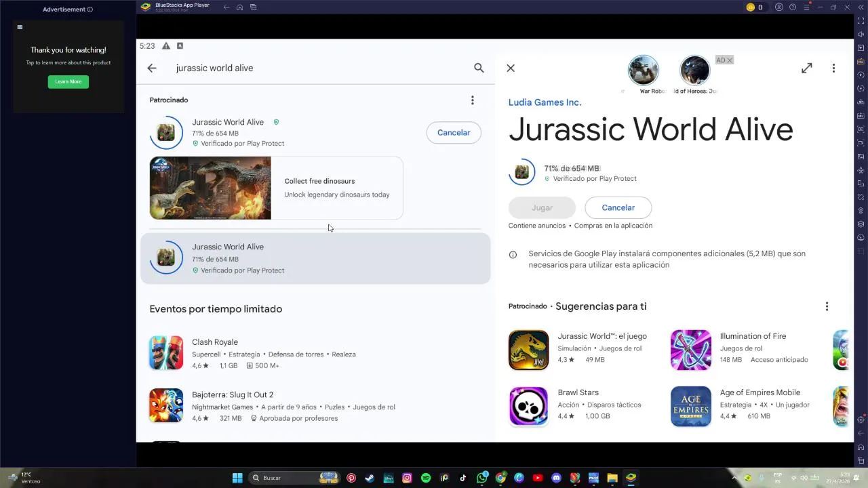Go back using the Play Store search arrow

coord(152,68)
